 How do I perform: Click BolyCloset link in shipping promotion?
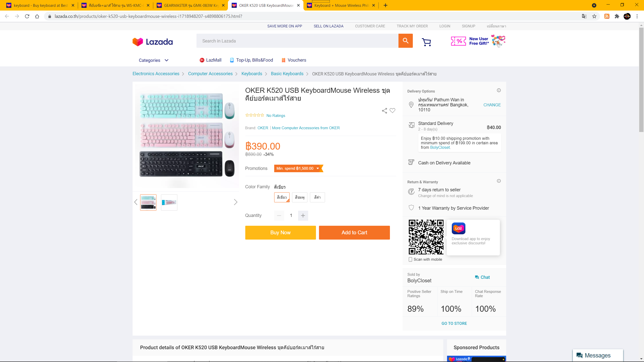tap(440, 148)
